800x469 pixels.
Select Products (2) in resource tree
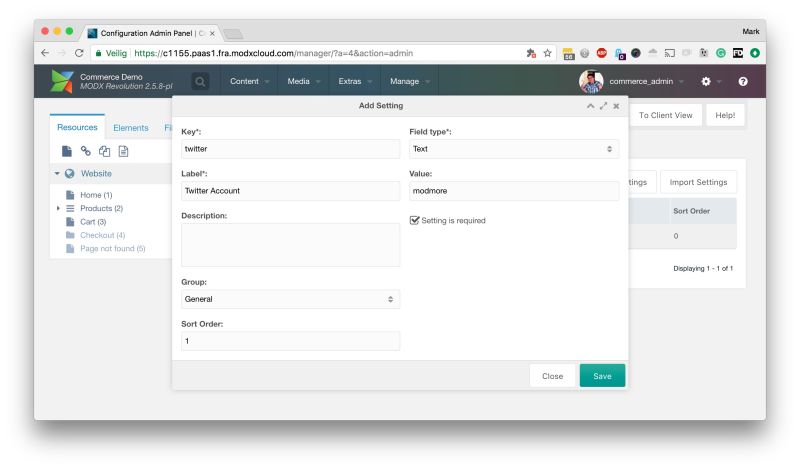click(x=101, y=208)
